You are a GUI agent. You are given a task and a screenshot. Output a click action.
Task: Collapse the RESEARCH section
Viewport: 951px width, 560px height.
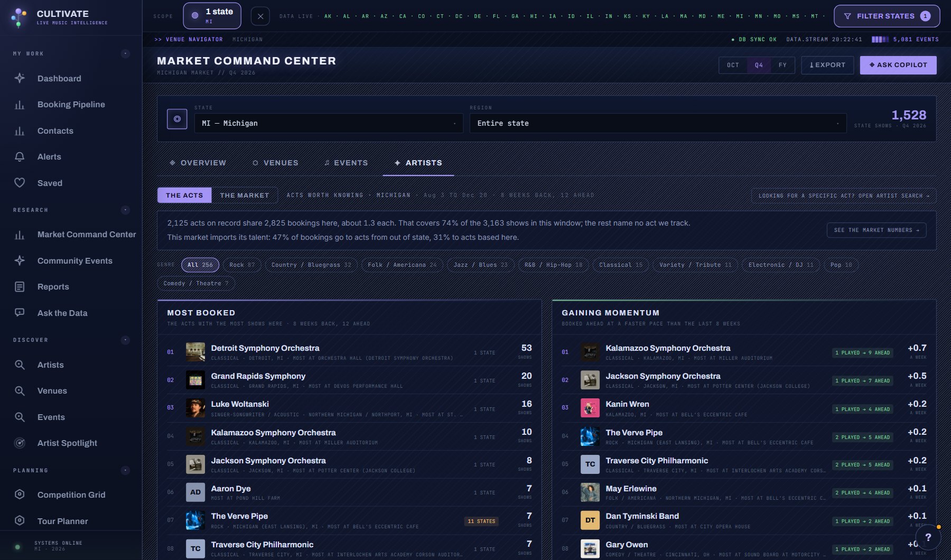[x=125, y=210]
